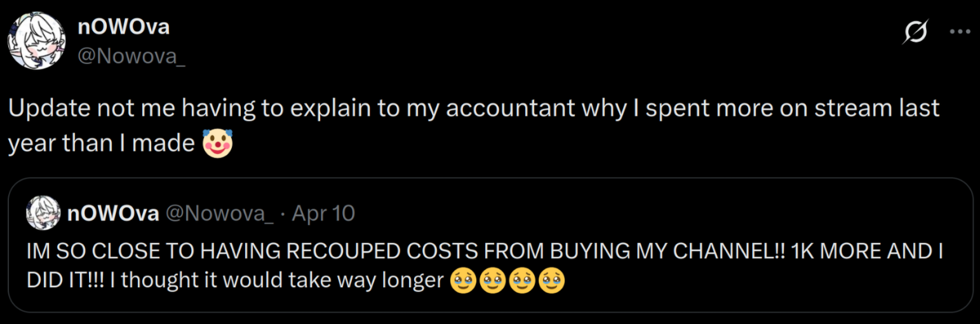Open the More options ellipsis menu
Image resolution: width=980 pixels, height=324 pixels.
[959, 32]
